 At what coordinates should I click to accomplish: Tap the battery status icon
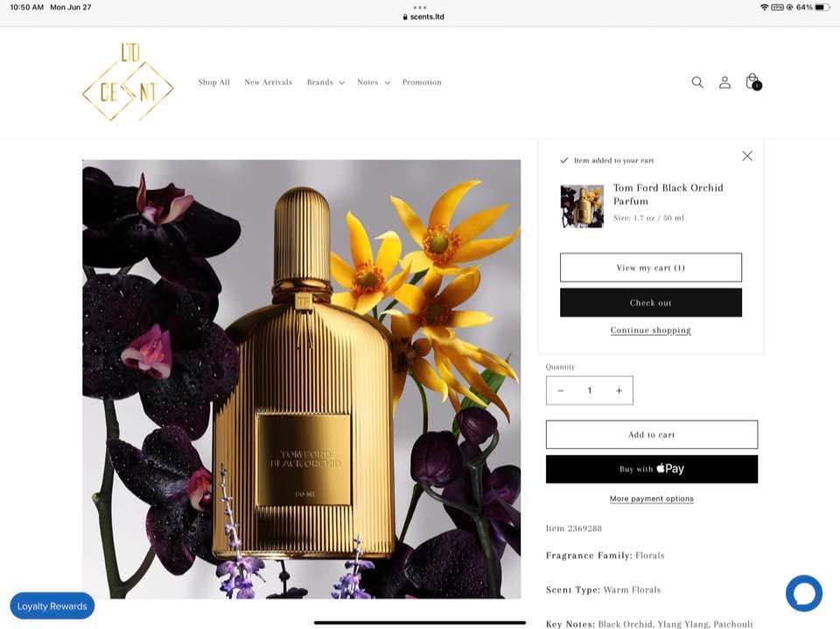(822, 7)
